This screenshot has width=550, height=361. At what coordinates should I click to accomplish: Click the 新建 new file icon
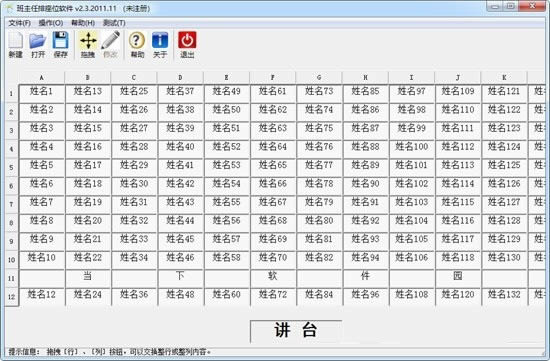click(x=15, y=45)
